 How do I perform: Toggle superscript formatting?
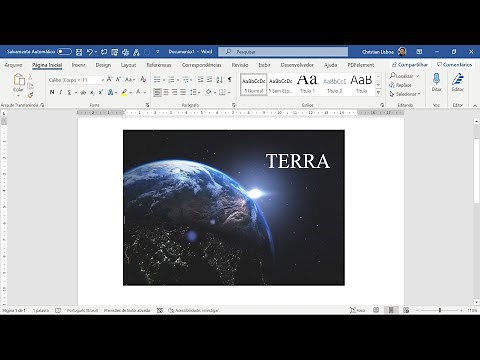(x=100, y=92)
